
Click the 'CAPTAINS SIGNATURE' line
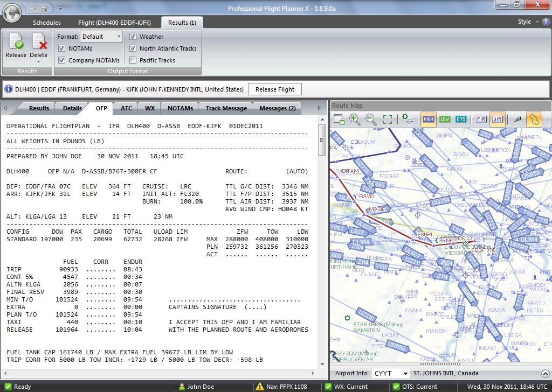[x=217, y=307]
